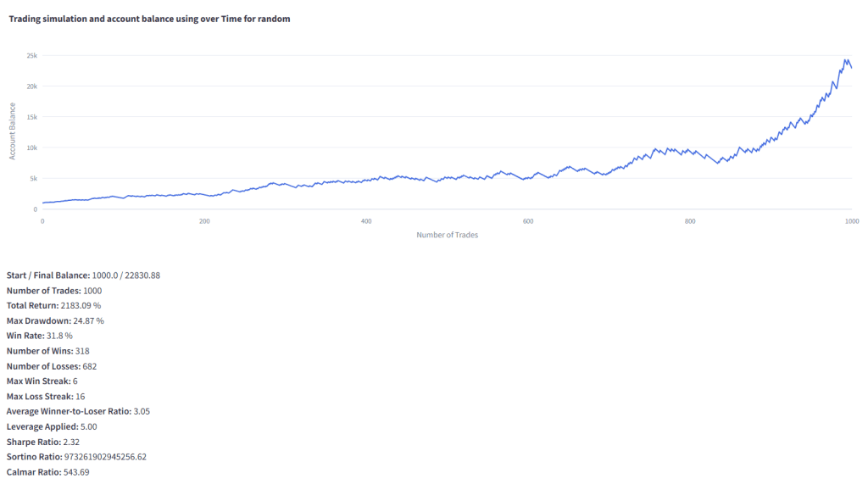Screen dimensions: 868x484
Task: Click the 600 tick on the x-axis
Action: pyautogui.click(x=528, y=221)
